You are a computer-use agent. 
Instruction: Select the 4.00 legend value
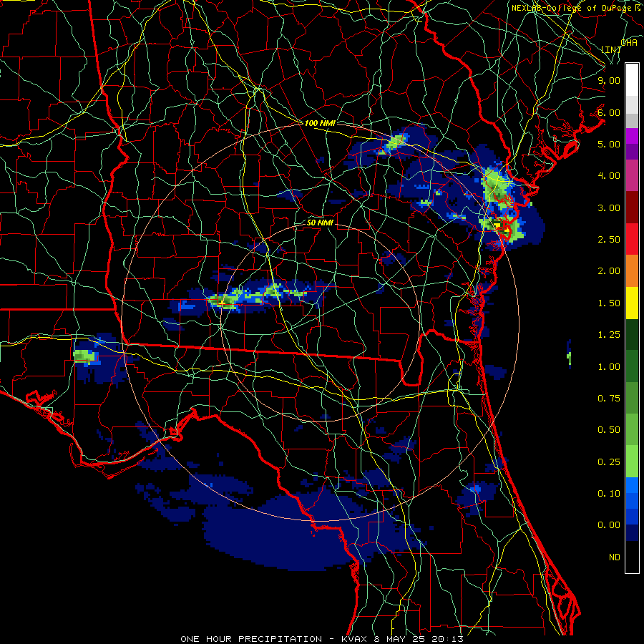coord(609,176)
